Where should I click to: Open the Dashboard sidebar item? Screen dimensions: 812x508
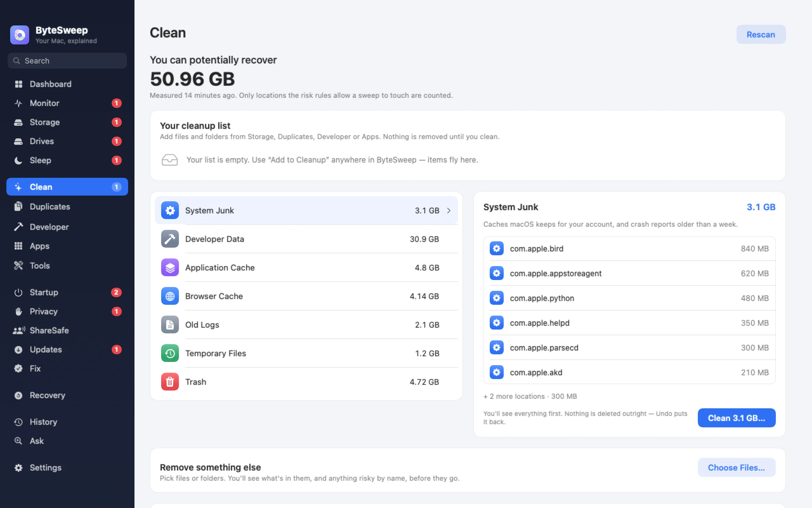click(67, 84)
